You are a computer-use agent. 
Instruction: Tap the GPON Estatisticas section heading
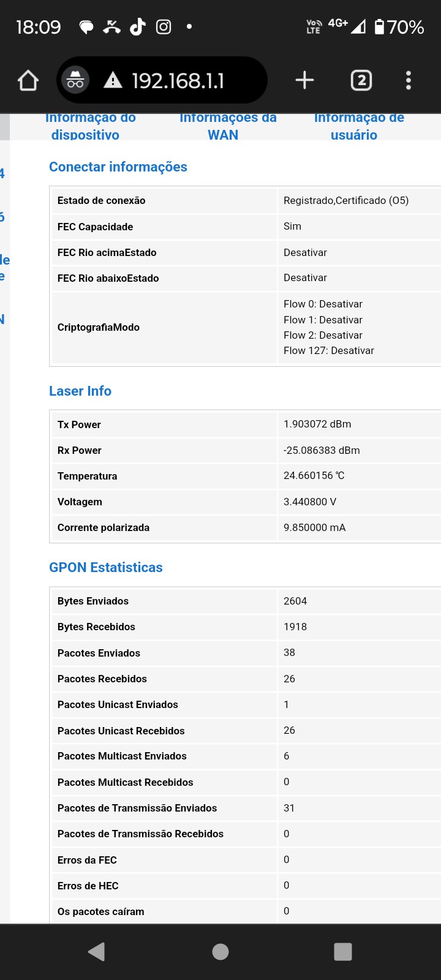106,567
